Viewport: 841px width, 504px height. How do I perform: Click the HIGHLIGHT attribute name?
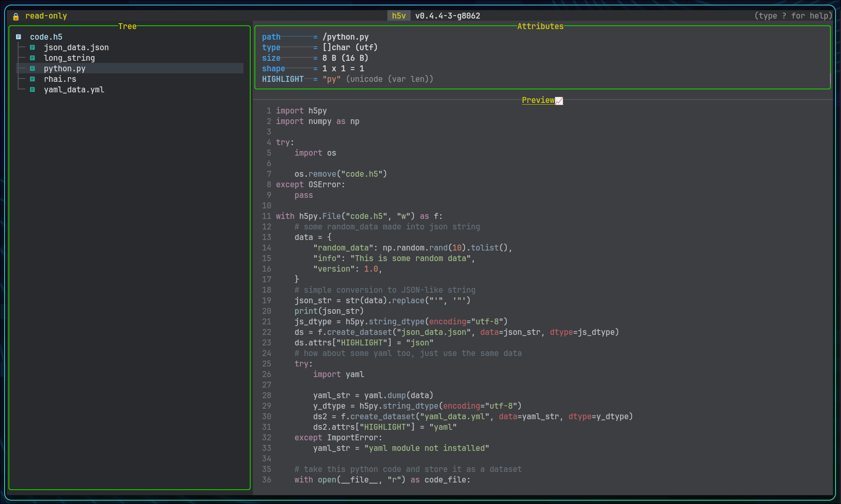tap(283, 79)
